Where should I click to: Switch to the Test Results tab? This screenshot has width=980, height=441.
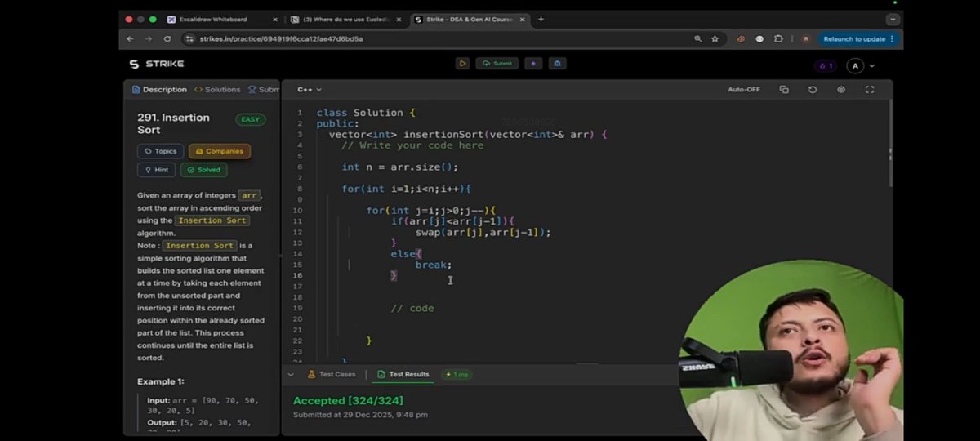click(x=403, y=375)
